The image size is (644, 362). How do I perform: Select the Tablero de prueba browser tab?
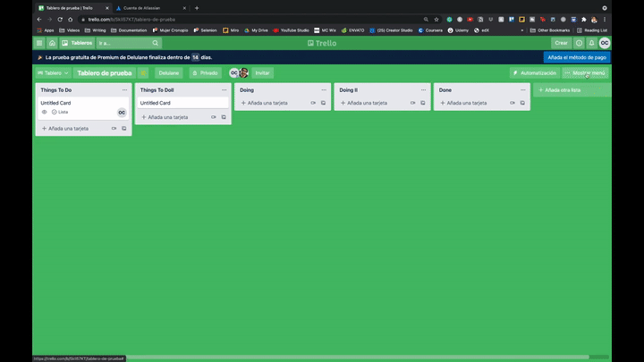click(73, 8)
